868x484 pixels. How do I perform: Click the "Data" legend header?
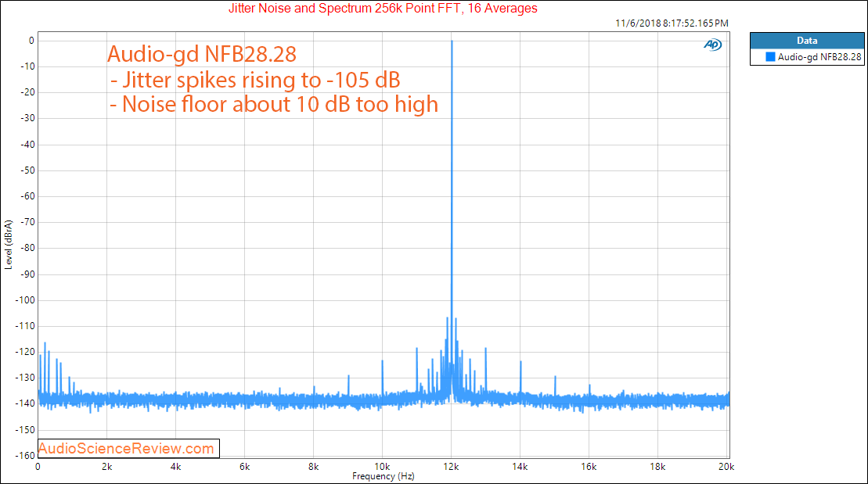(x=807, y=41)
